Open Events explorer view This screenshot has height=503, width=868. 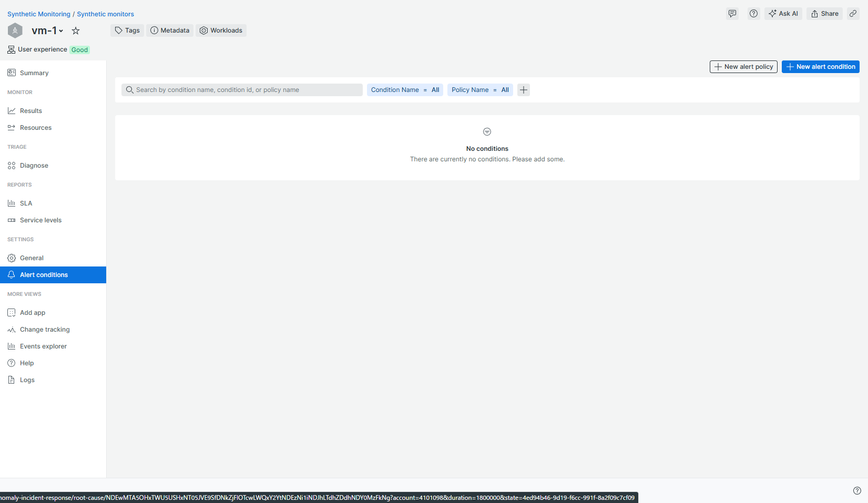point(53,346)
